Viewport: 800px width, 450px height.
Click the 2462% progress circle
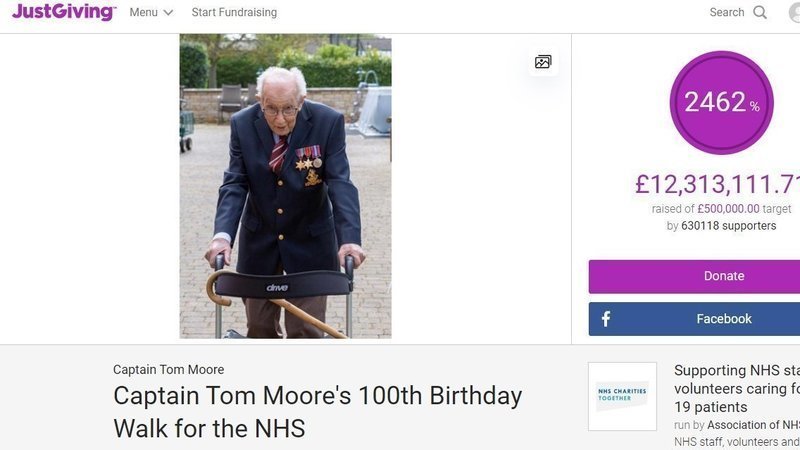click(x=721, y=102)
